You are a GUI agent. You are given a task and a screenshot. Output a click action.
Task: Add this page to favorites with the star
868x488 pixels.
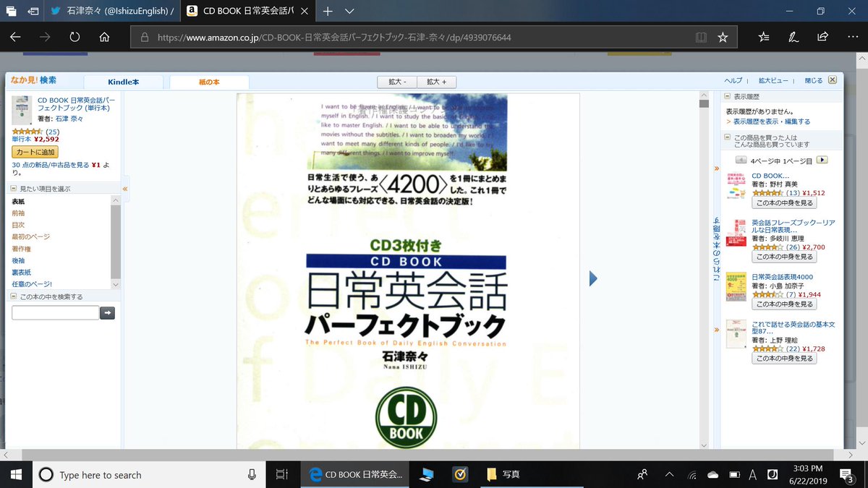(x=722, y=37)
